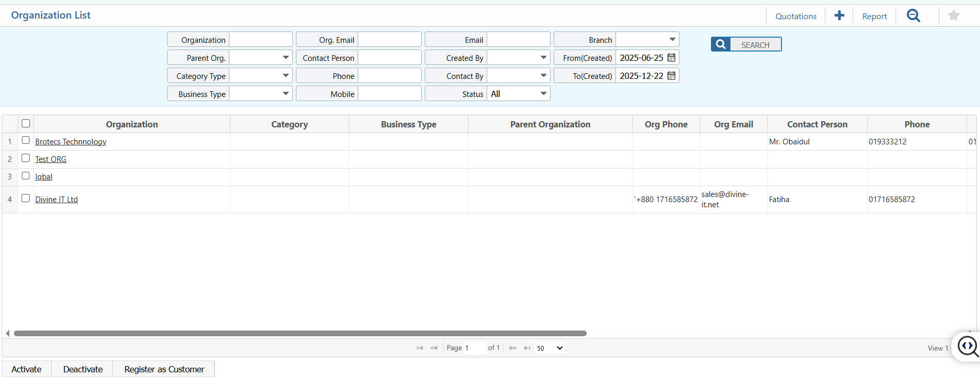Focus the Phone filter input
The width and height of the screenshot is (980, 378).
(390, 76)
